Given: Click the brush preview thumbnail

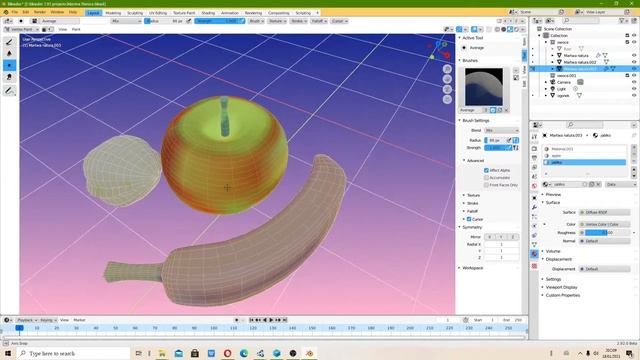Looking at the screenshot, I should pyautogui.click(x=484, y=87).
